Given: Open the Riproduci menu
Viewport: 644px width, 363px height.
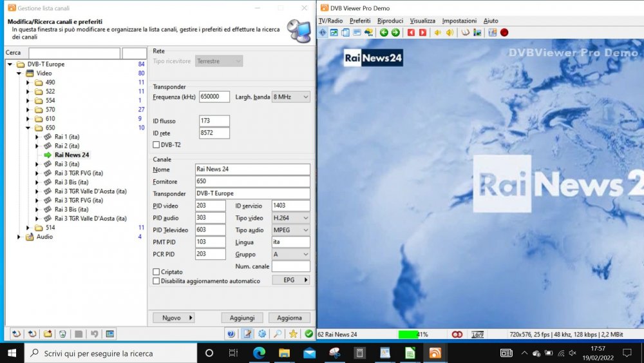Looking at the screenshot, I should click(390, 21).
